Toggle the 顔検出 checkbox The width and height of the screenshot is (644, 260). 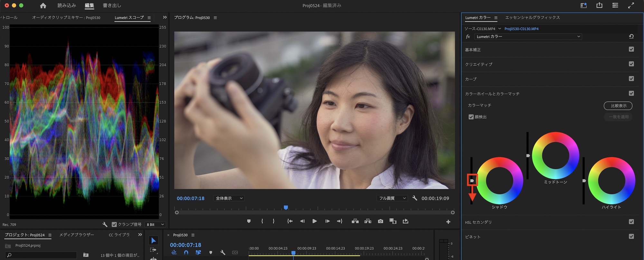471,117
